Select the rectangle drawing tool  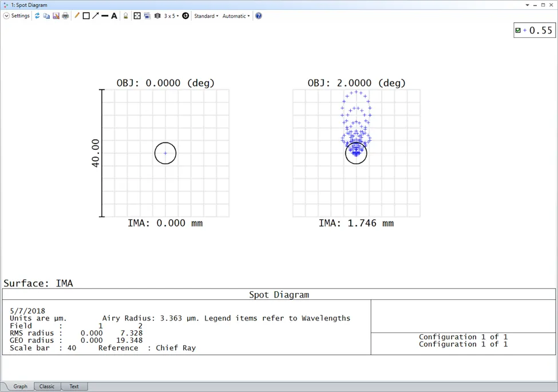click(x=86, y=16)
